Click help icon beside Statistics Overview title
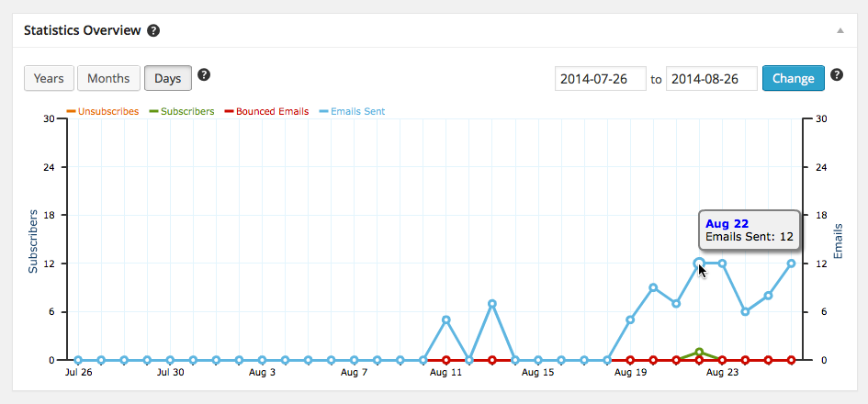868x404 pixels. pos(153,30)
